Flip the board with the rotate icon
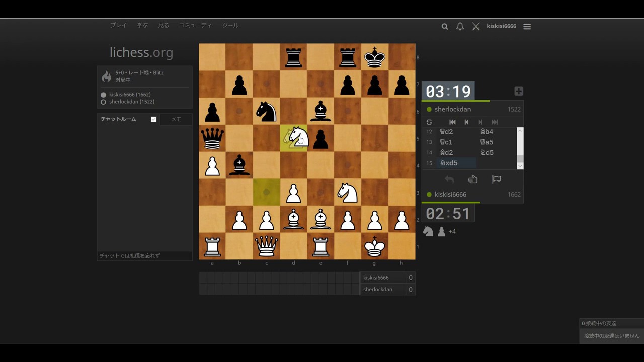The height and width of the screenshot is (362, 644). tap(429, 122)
